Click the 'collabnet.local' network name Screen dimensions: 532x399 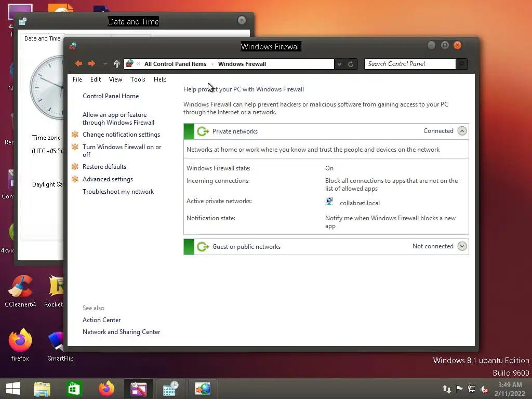click(360, 203)
